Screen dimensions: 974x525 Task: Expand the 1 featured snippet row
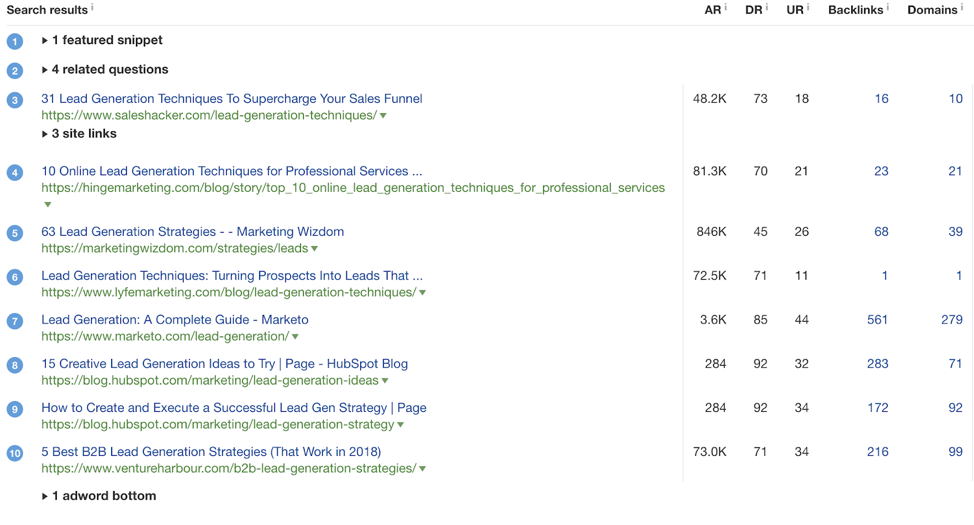coord(102,40)
